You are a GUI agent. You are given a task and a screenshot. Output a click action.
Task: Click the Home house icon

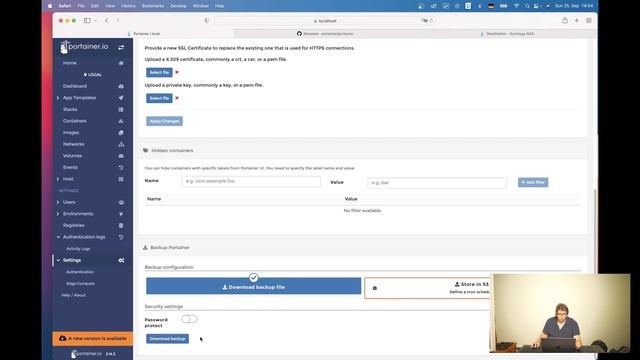click(x=121, y=63)
